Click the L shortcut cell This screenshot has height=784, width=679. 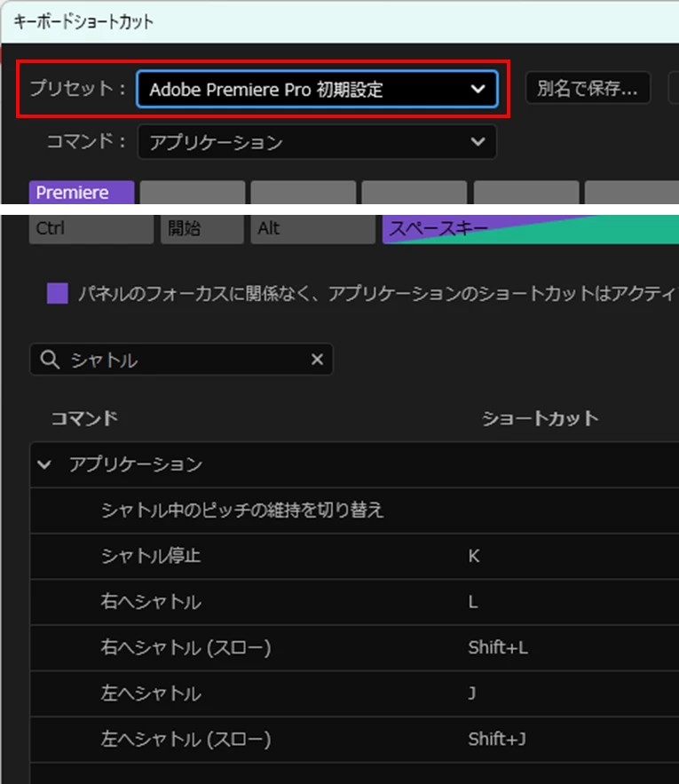pos(473,602)
